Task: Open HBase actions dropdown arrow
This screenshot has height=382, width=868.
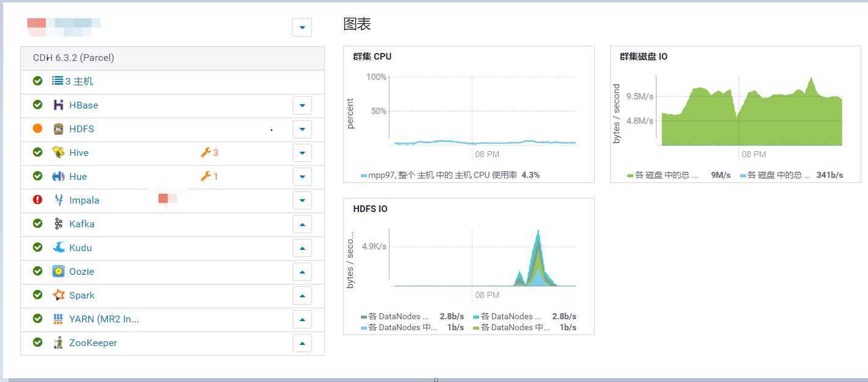Action: 302,105
